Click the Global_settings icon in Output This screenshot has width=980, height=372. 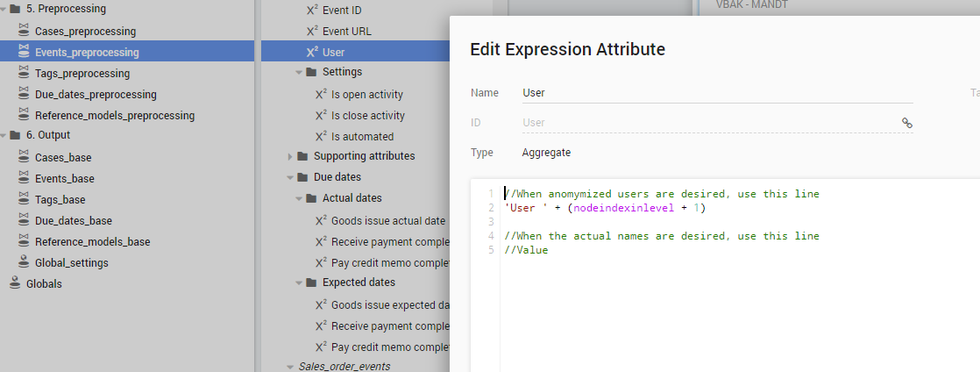(x=25, y=262)
